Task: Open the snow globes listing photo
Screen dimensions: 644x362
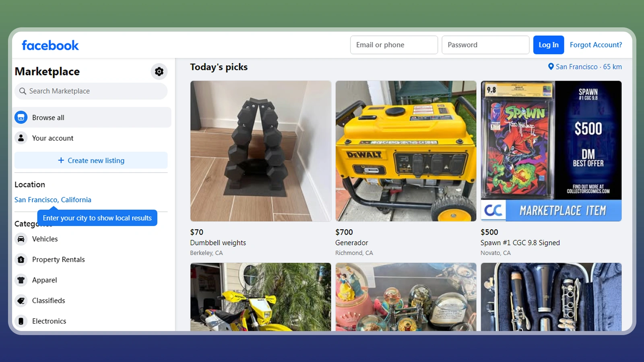Action: (406, 297)
